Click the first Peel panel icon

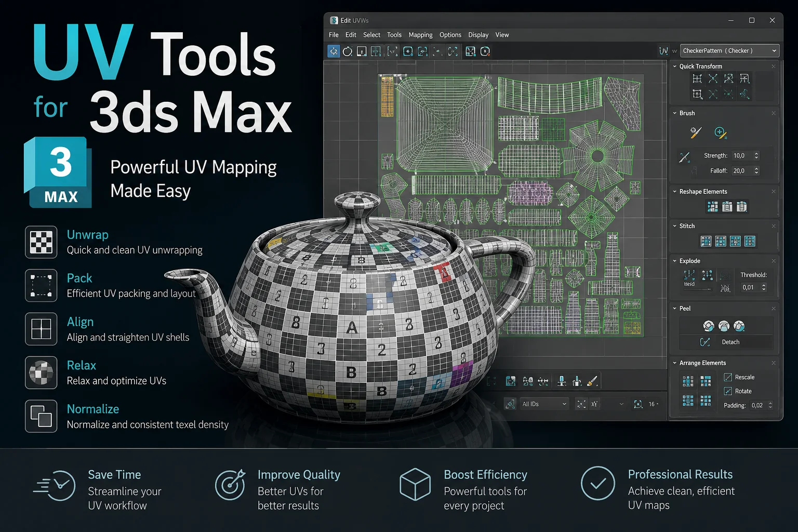pyautogui.click(x=709, y=326)
